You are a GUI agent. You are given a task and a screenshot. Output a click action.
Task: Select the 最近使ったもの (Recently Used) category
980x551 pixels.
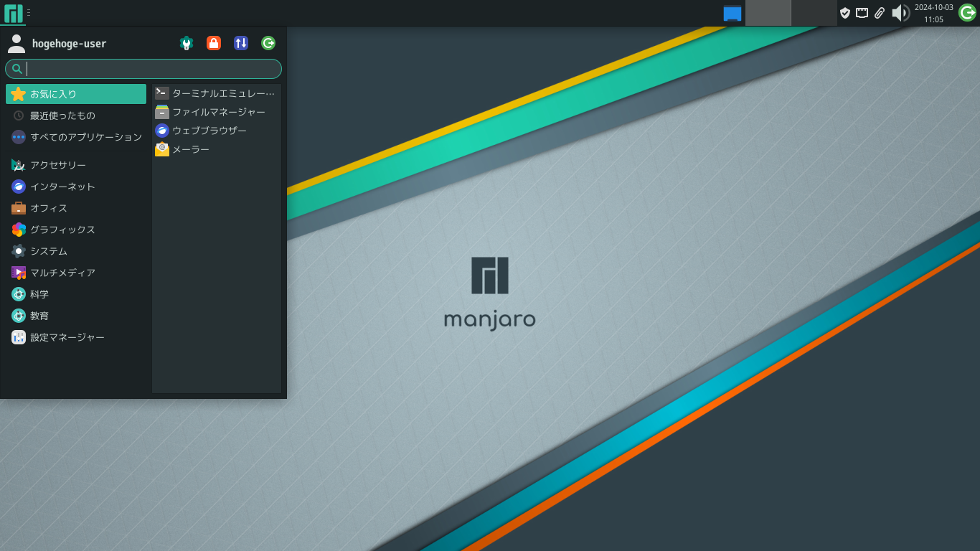click(75, 115)
